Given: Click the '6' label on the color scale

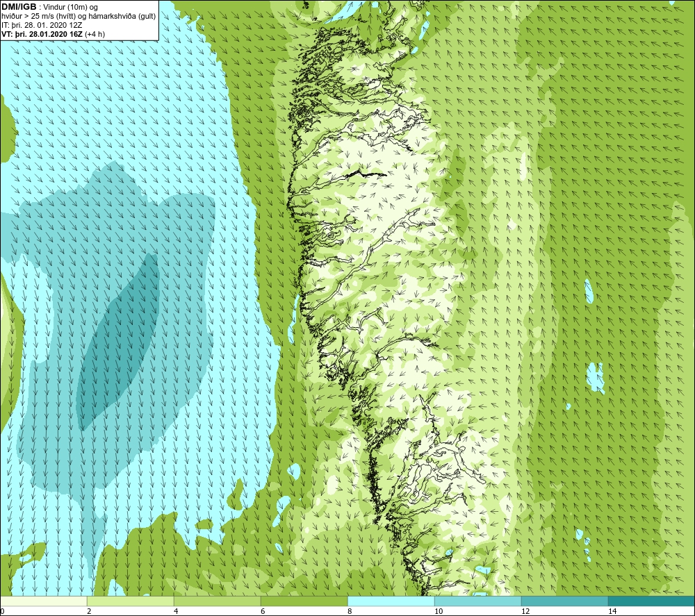Looking at the screenshot, I should pyautogui.click(x=263, y=611).
